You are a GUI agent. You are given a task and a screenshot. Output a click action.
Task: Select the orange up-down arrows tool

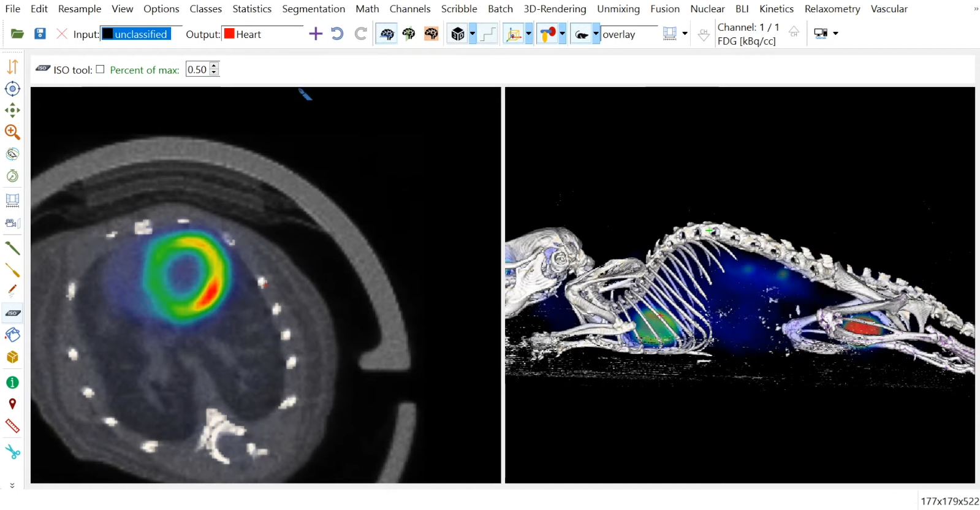[x=12, y=66]
